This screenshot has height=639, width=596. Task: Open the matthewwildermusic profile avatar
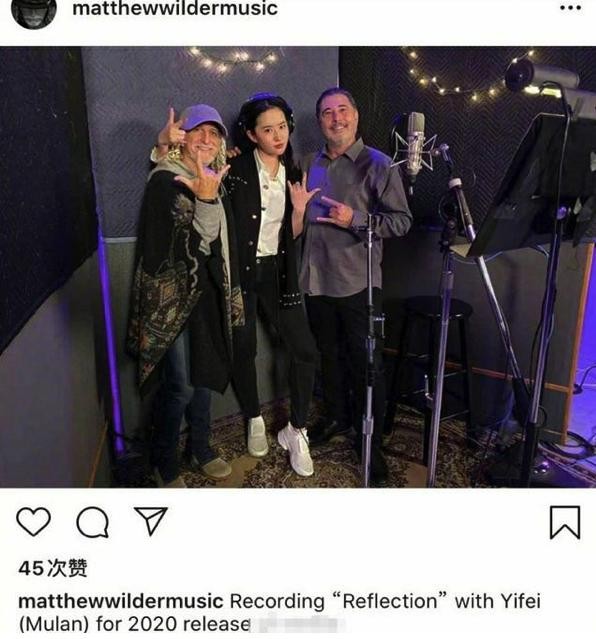pyautogui.click(x=34, y=12)
